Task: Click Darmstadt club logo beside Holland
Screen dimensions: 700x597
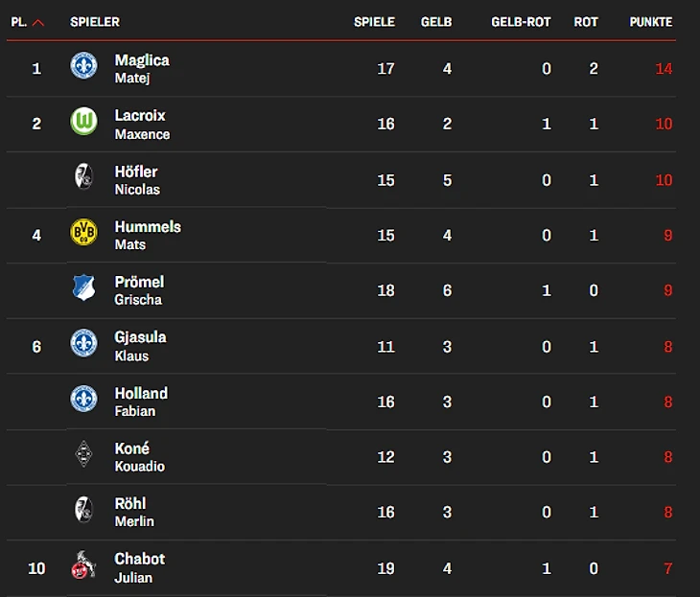Action: click(x=84, y=400)
